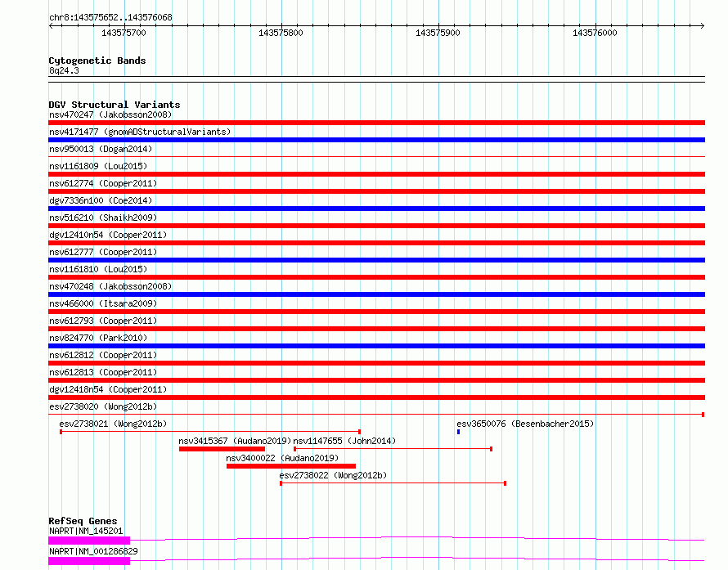Click the thin red line under esv2738021
The width and height of the screenshot is (728, 570).
click(210, 432)
